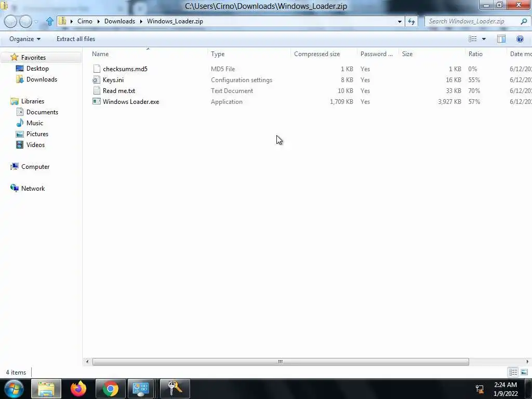Click the Refresh button beside address bar
Screen dimensions: 532x399
pos(411,21)
